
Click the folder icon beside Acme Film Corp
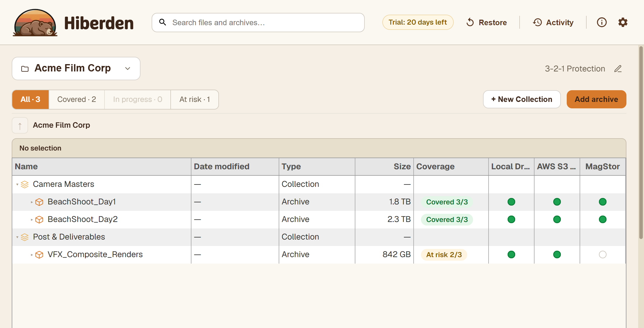[x=25, y=69]
